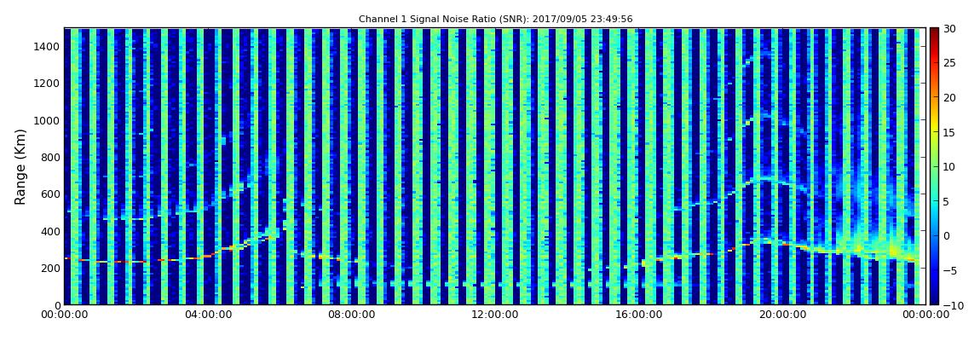Image resolution: width=980 pixels, height=347 pixels.
Task: Click the colorbar label 30
Action: pyautogui.click(x=949, y=28)
